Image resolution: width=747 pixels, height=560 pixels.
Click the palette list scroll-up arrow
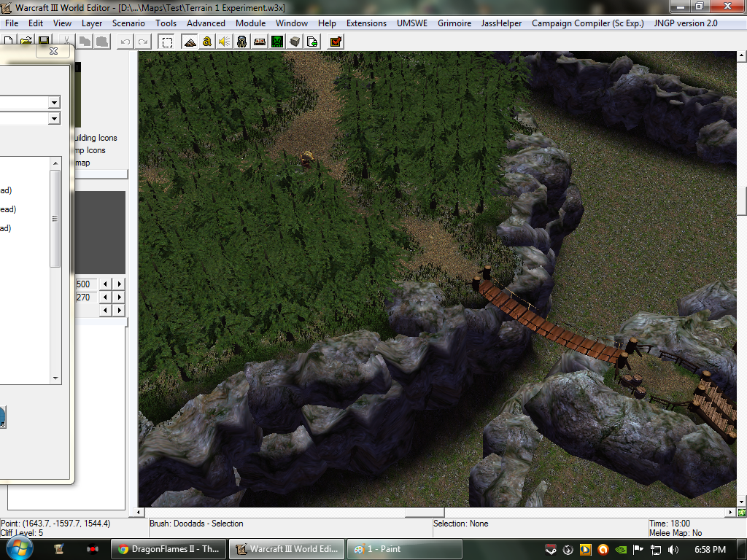point(55,163)
